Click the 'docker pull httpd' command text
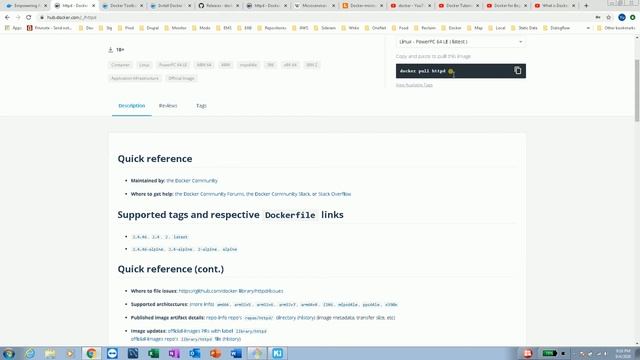The image size is (640, 360). tap(423, 71)
